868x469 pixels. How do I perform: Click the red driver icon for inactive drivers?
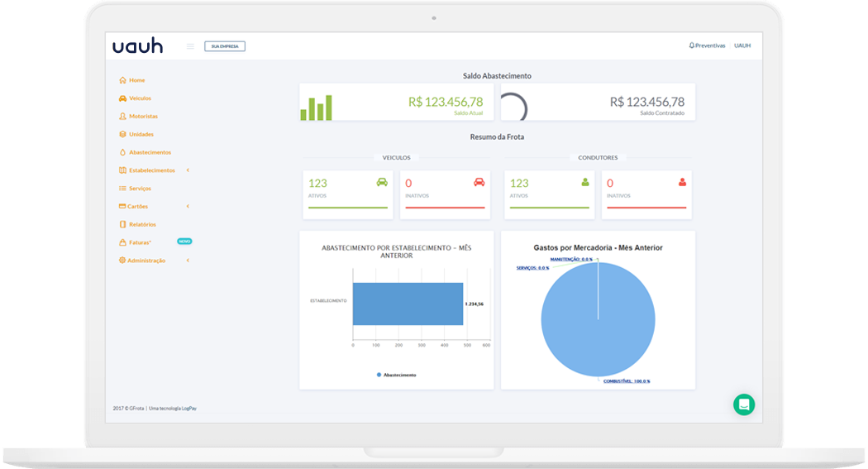682,182
